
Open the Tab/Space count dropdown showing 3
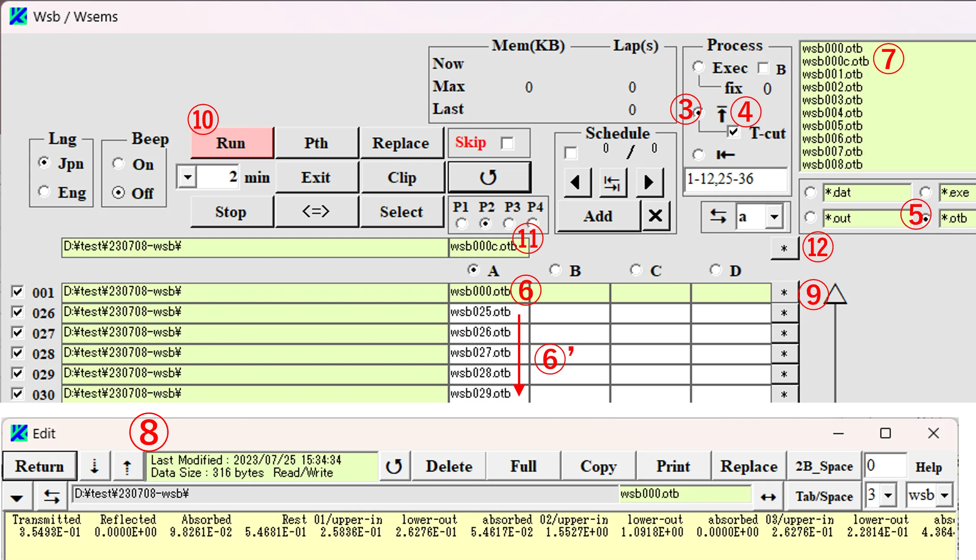tap(888, 495)
